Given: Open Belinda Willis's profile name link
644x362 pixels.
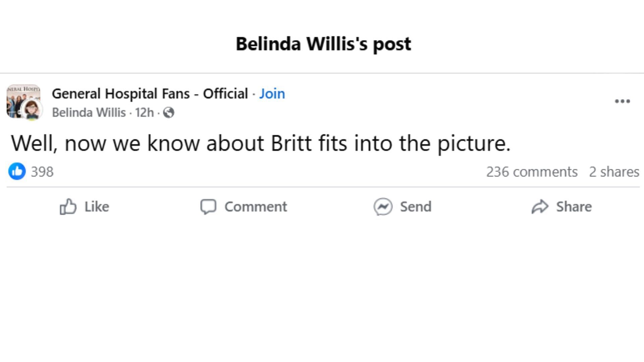Looking at the screenshot, I should [89, 113].
